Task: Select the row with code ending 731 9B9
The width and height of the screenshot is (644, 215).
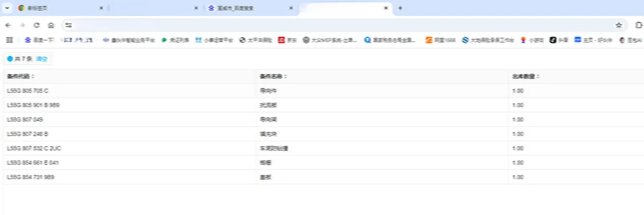Action: [323, 177]
